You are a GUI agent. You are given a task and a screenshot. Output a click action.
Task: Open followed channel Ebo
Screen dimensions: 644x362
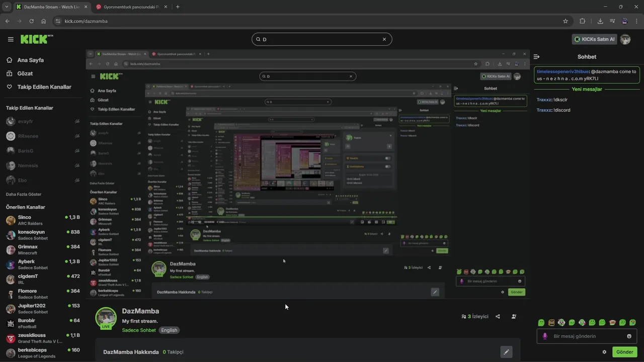click(43, 180)
